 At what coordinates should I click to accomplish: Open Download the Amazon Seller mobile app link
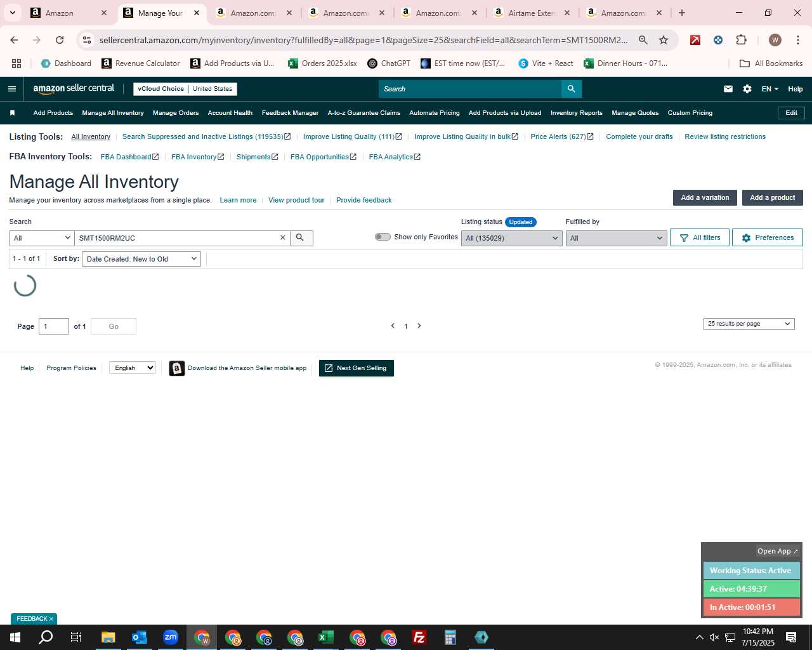pyautogui.click(x=239, y=368)
